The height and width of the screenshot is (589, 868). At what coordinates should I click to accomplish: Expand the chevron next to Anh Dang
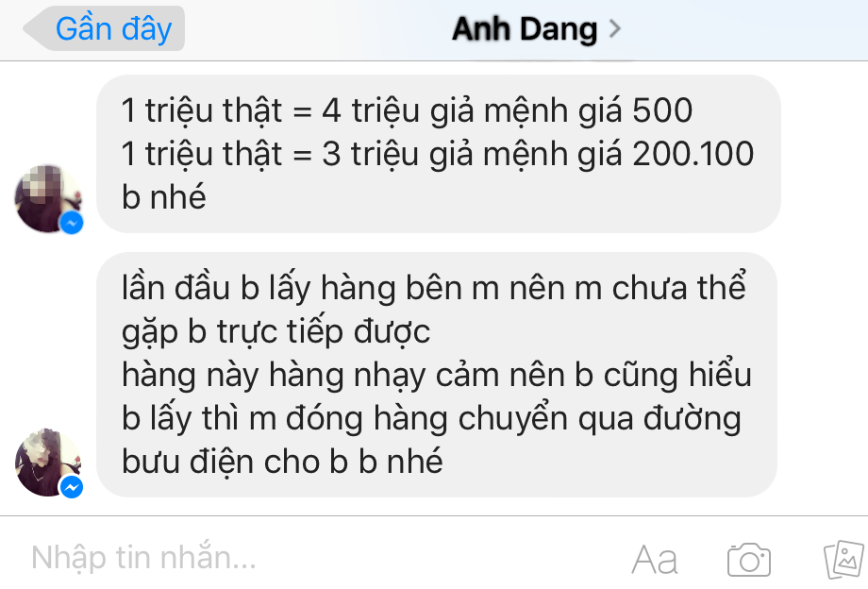[614, 28]
